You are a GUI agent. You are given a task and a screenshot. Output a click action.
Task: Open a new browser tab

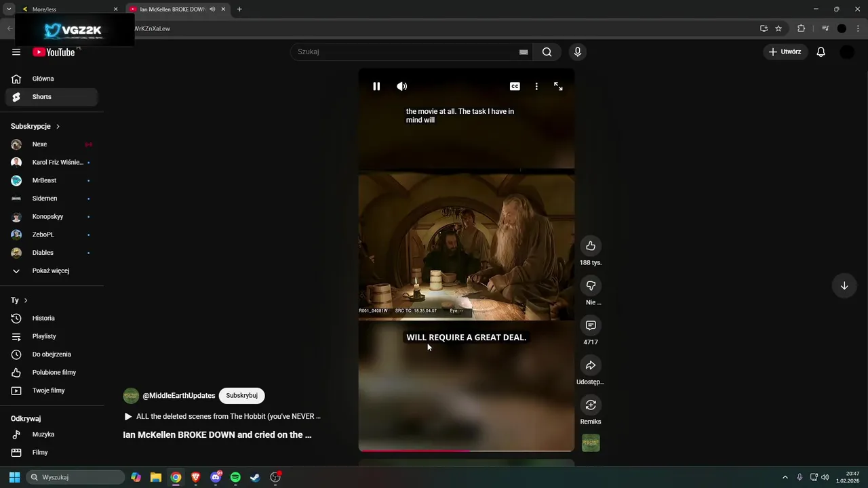(239, 9)
